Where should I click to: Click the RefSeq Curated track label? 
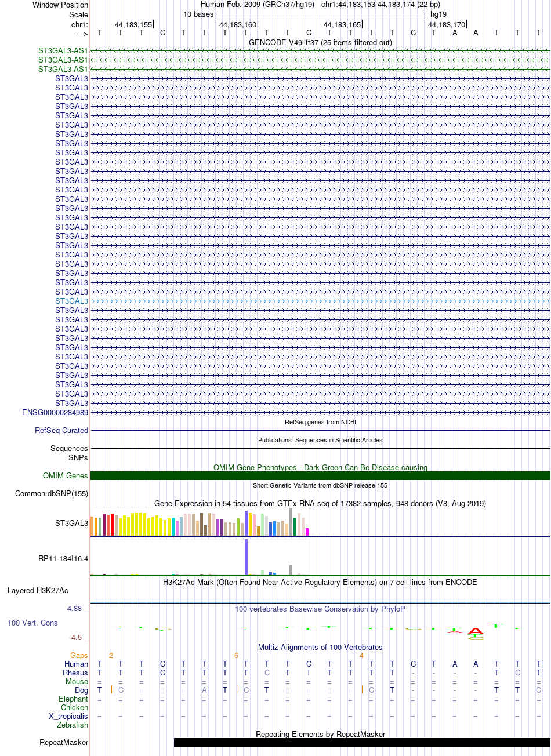61,430
